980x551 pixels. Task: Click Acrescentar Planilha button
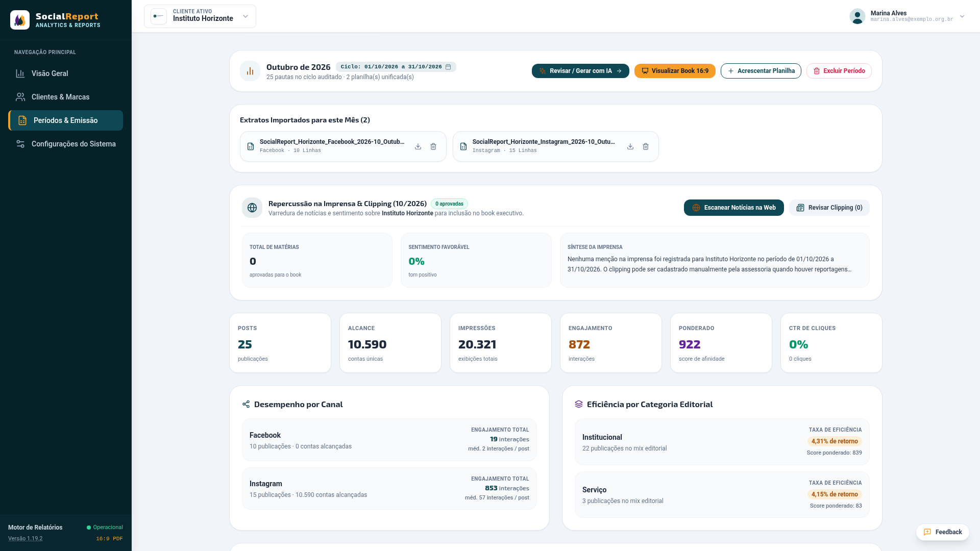761,71
